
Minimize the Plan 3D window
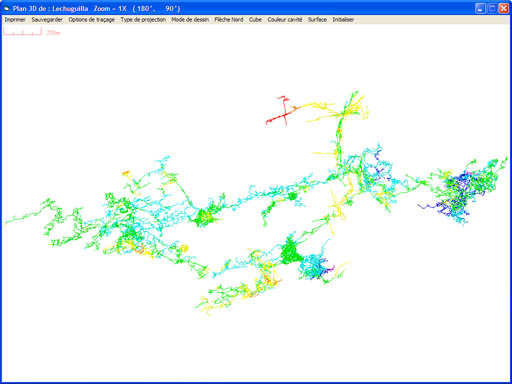coord(480,8)
